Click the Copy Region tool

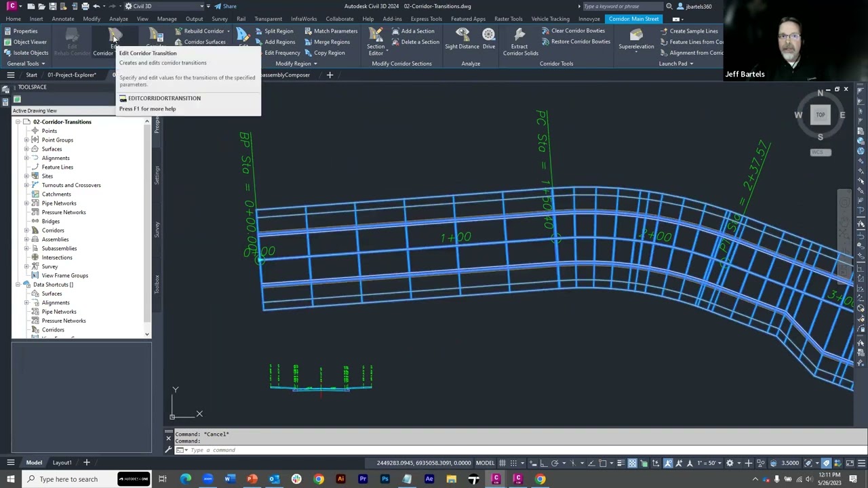point(324,53)
